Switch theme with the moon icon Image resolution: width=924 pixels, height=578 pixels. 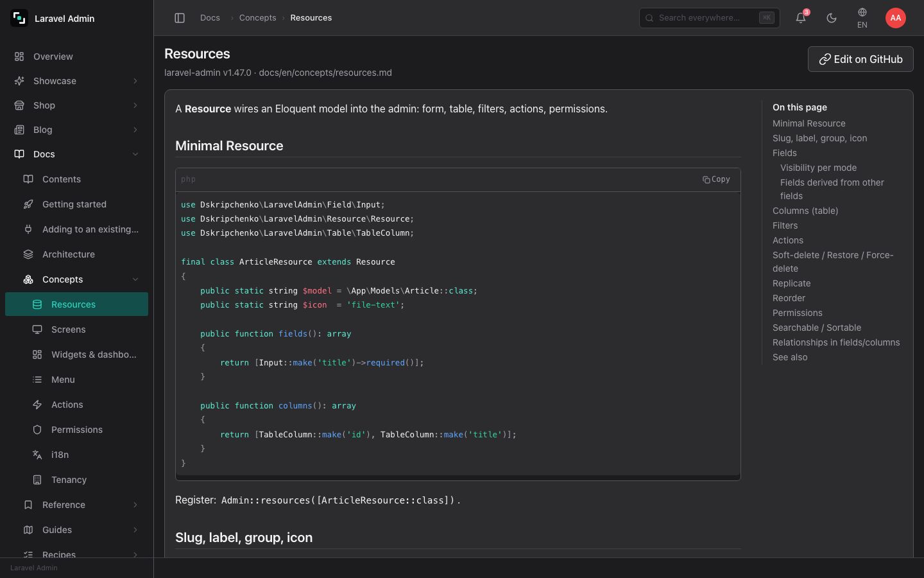[832, 18]
